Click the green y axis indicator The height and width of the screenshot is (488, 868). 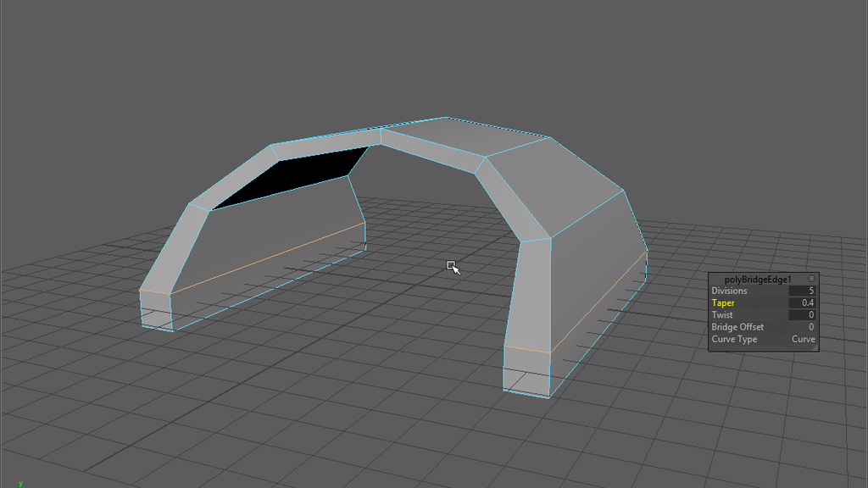click(20, 484)
